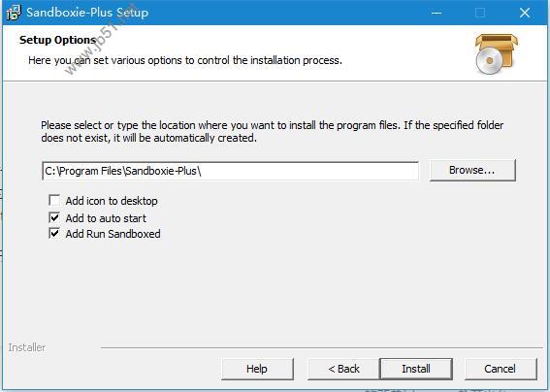Open the Browse folder dialog
This screenshot has height=392, width=550.
472,170
